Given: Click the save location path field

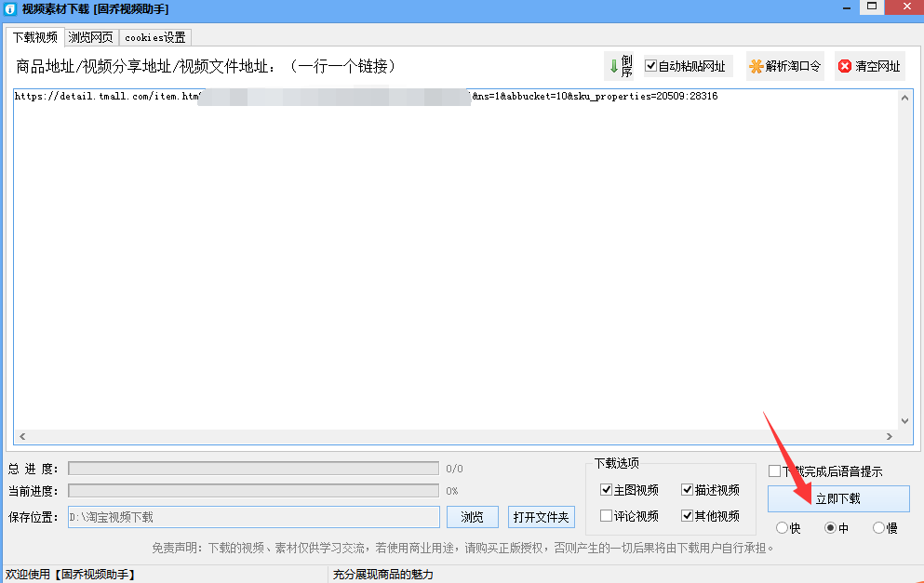Looking at the screenshot, I should pyautogui.click(x=253, y=516).
